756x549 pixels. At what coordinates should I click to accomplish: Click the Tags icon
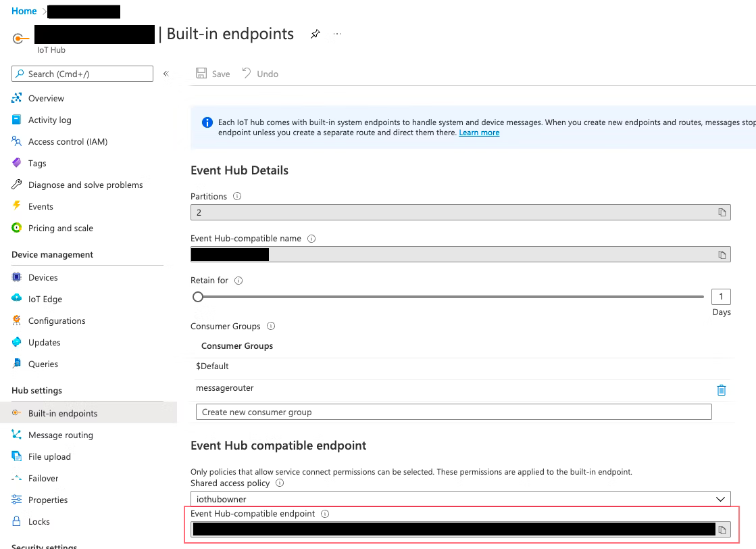pos(16,163)
